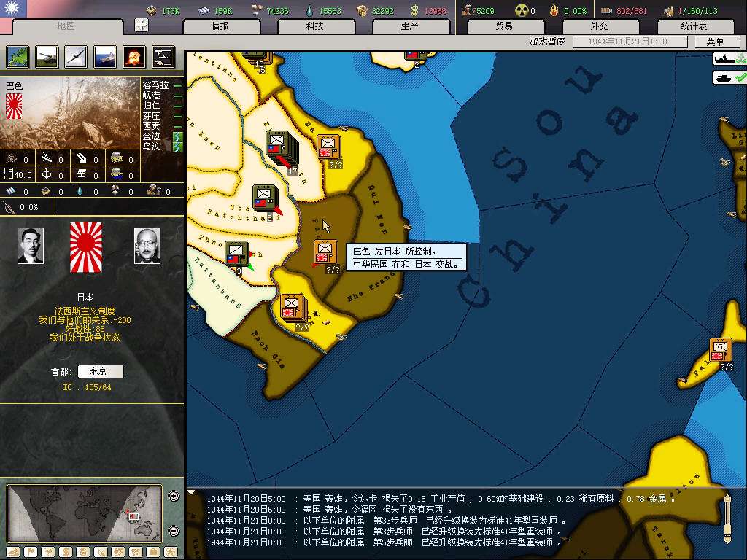Zoom out the minimap with minus

click(174, 531)
